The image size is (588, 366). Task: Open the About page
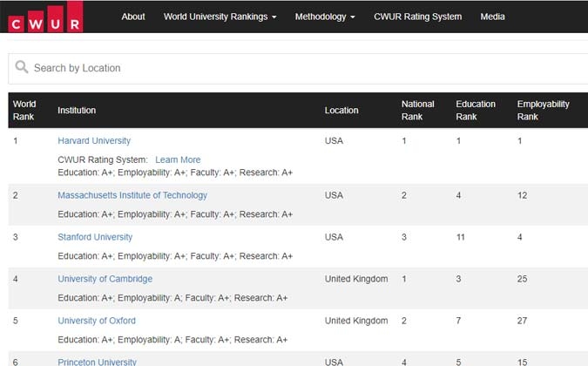coord(133,17)
